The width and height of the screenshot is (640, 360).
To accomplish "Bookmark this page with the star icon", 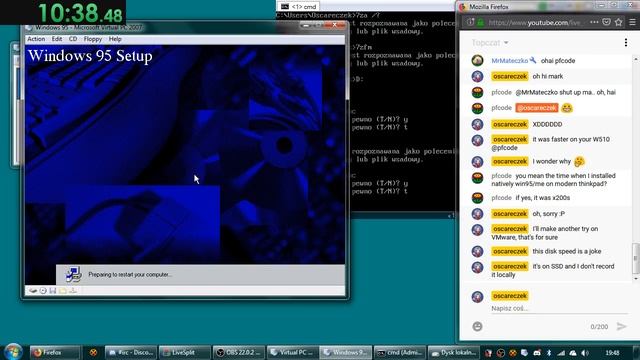I will click(619, 22).
